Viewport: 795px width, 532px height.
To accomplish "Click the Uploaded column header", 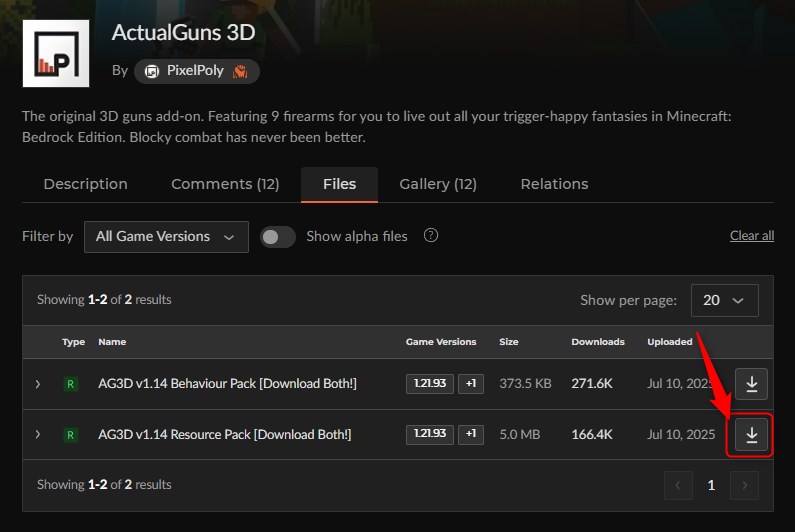I will (669, 342).
